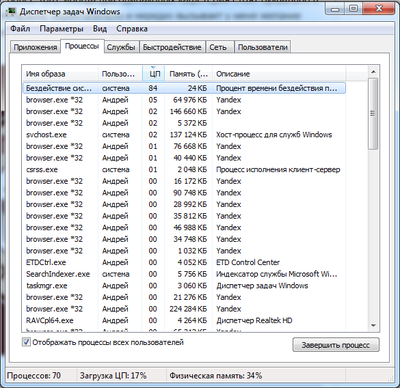Select browser.exe using 28 992 КБ

coord(184,204)
